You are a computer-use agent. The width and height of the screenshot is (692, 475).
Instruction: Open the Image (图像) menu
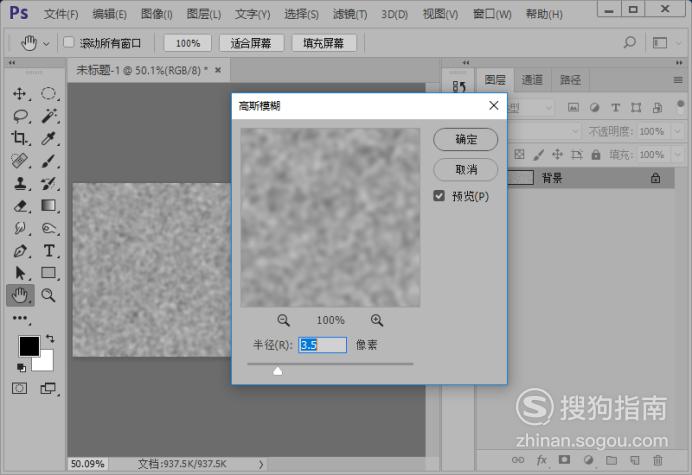pyautogui.click(x=156, y=14)
